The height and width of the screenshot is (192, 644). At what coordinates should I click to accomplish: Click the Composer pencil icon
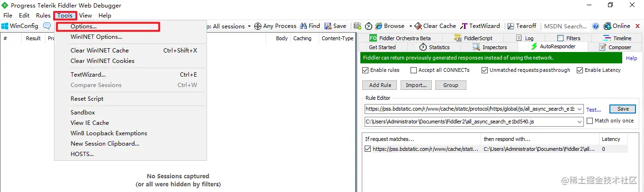[x=602, y=47]
